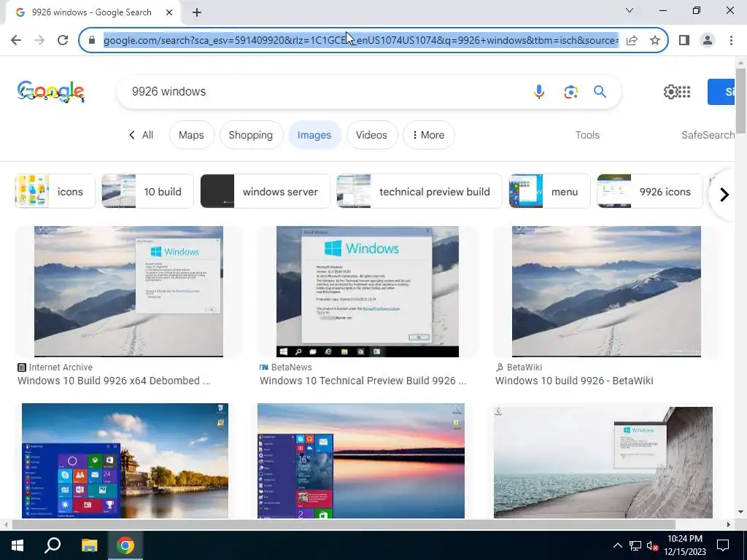Open Internet Archive Debombed image
747x560 pixels.
click(x=128, y=292)
